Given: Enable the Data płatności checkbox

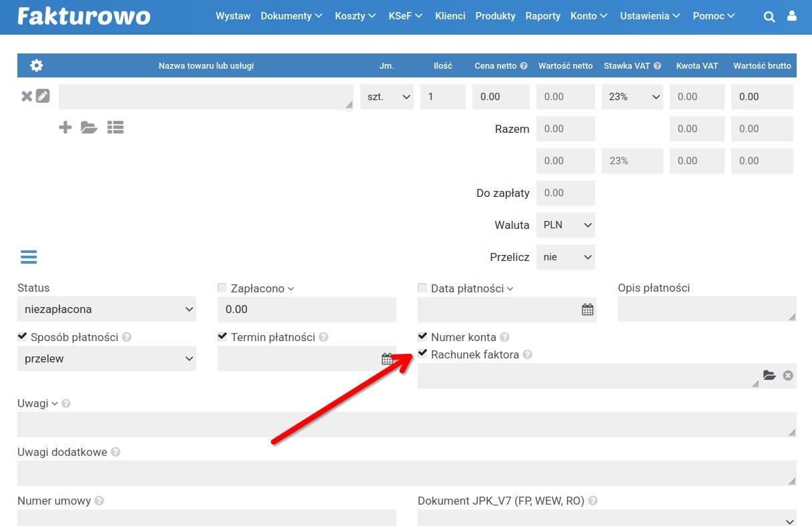Looking at the screenshot, I should tap(422, 288).
